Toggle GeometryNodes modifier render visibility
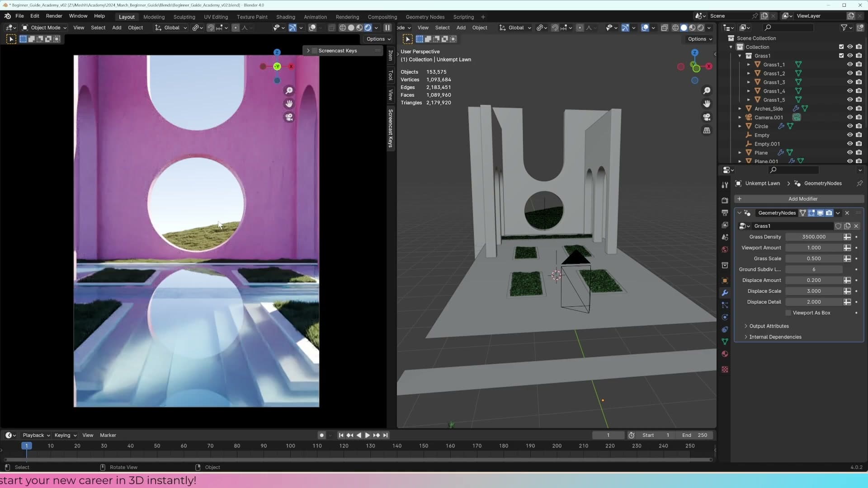Image resolution: width=868 pixels, height=488 pixels. 829,213
